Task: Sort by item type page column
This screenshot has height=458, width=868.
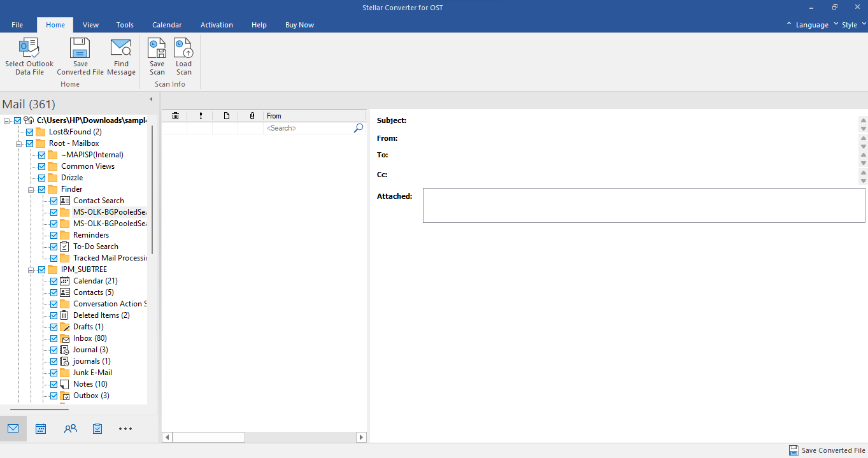Action: [x=226, y=116]
